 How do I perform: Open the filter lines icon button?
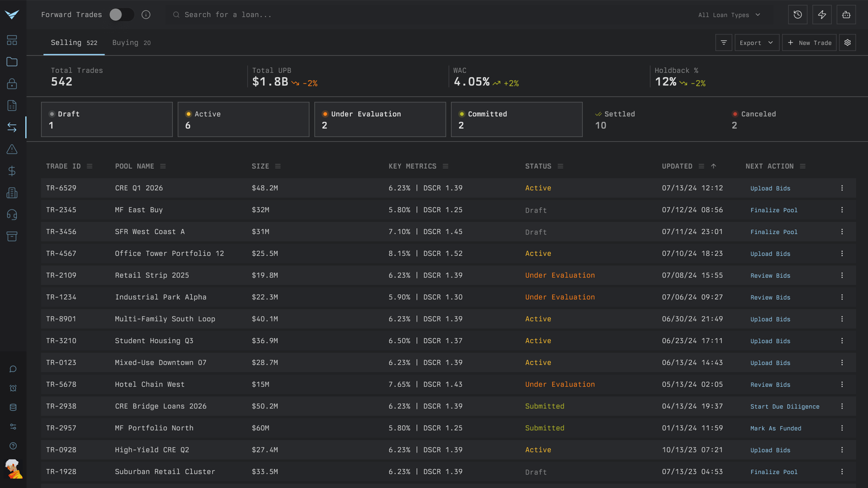pos(724,43)
